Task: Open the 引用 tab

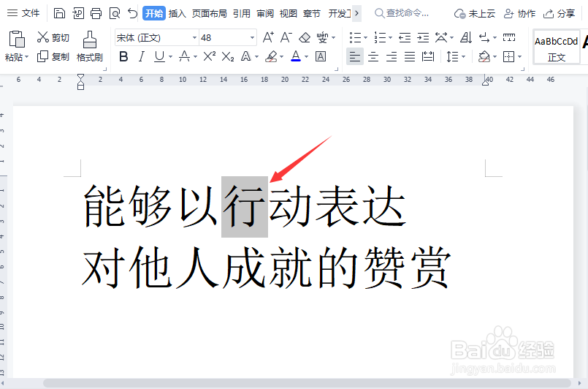Action: tap(242, 13)
